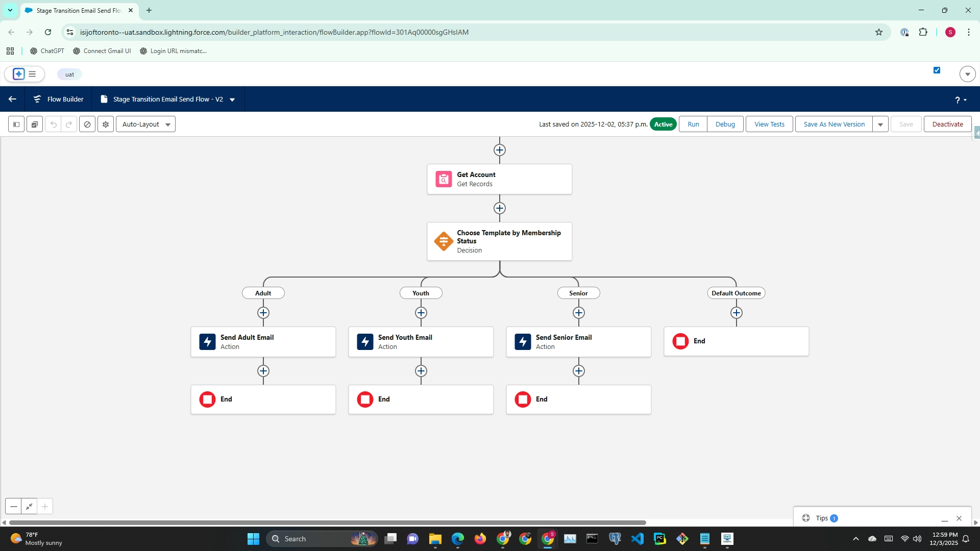The width and height of the screenshot is (980, 551).
Task: Open Visual Studio Code from taskbar
Action: pyautogui.click(x=637, y=539)
